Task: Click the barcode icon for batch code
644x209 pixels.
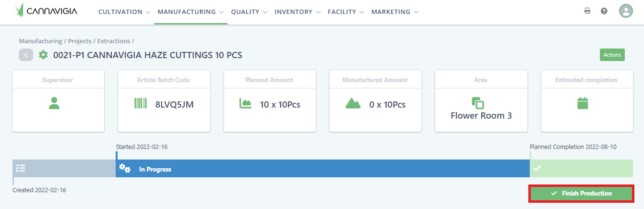Action: click(x=141, y=103)
